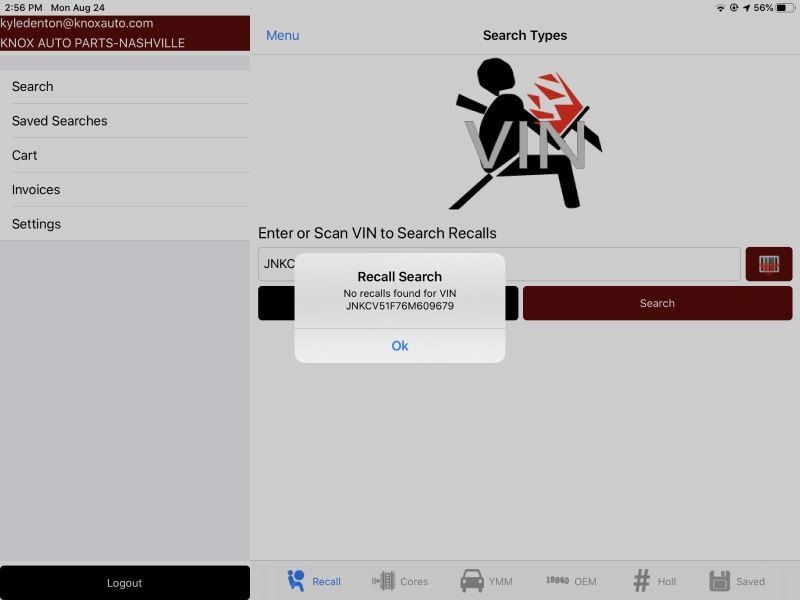Open the Cores search icon
This screenshot has height=600, width=800.
pyautogui.click(x=384, y=581)
